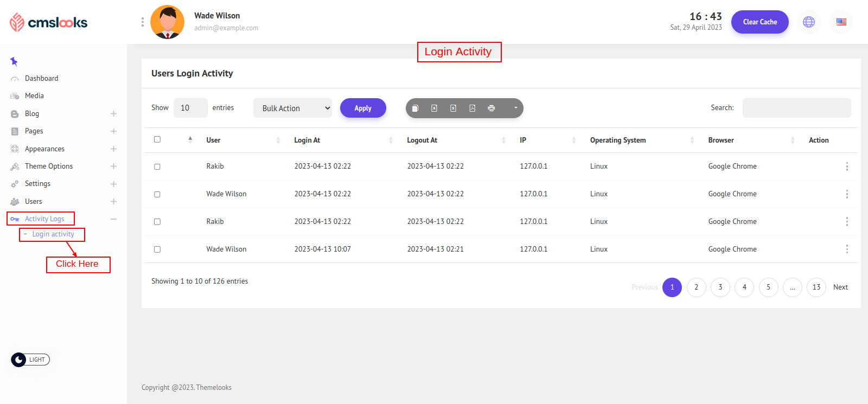Open the caret dropdown in the export toolbar
Viewport: 868px width, 404px height.
tap(515, 108)
